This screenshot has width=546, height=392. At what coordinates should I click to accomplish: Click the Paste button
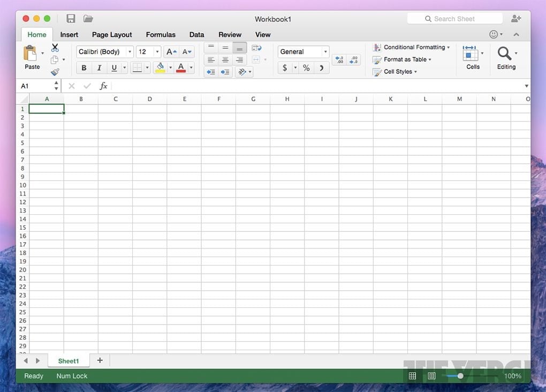[x=32, y=57]
